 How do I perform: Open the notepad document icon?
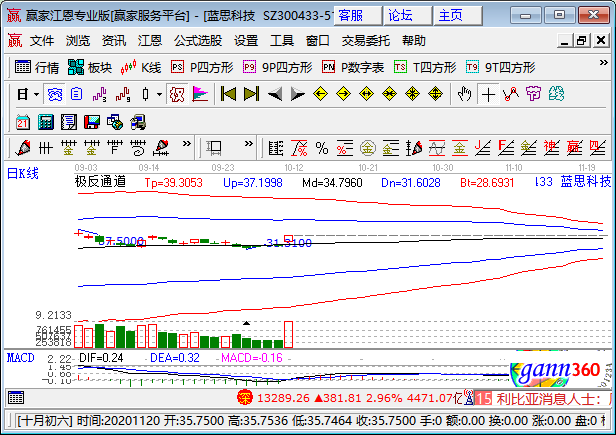click(69, 122)
